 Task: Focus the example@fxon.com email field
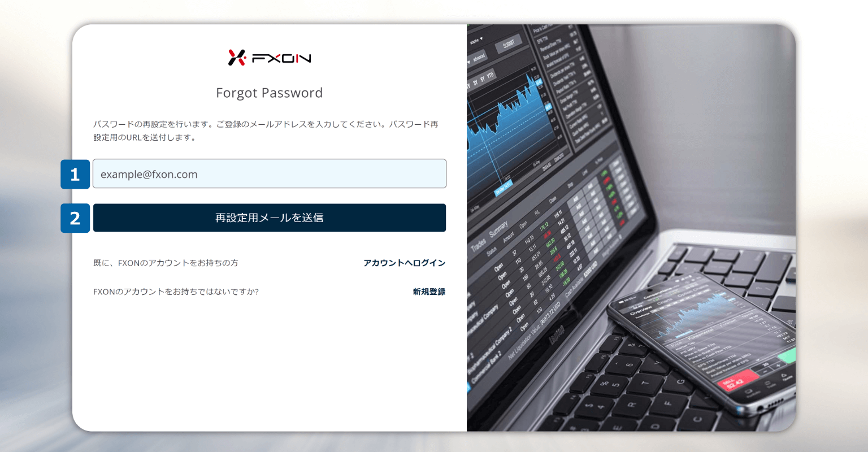[270, 173]
